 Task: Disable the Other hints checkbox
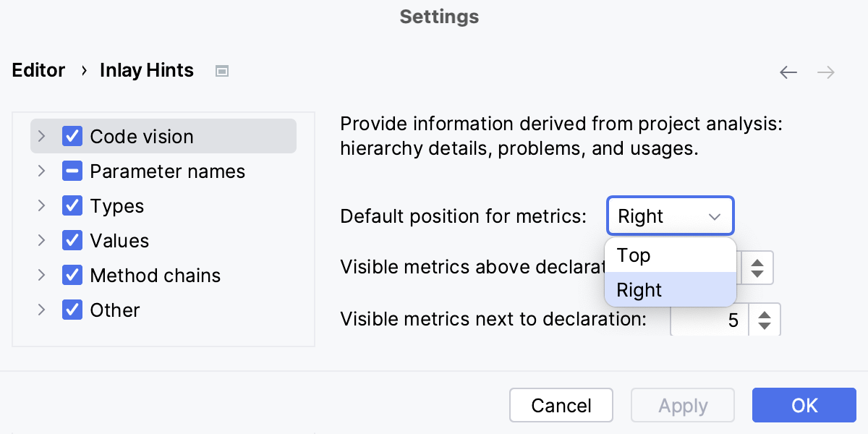coord(72,310)
